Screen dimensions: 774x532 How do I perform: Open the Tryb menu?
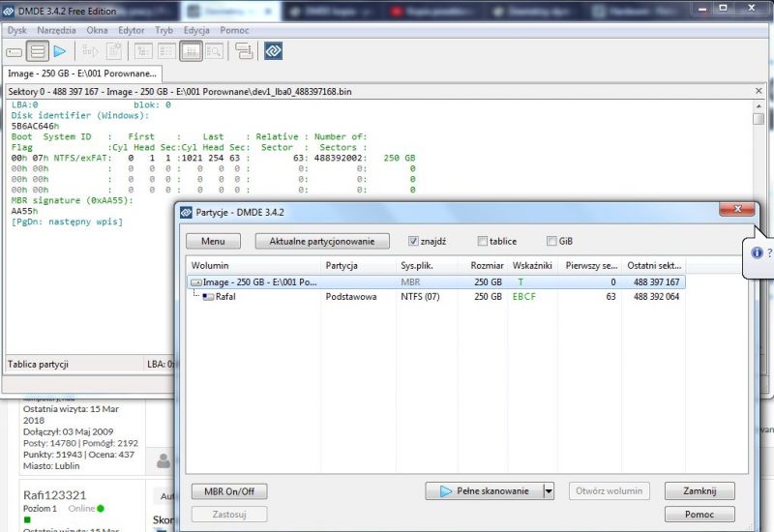coord(164,30)
